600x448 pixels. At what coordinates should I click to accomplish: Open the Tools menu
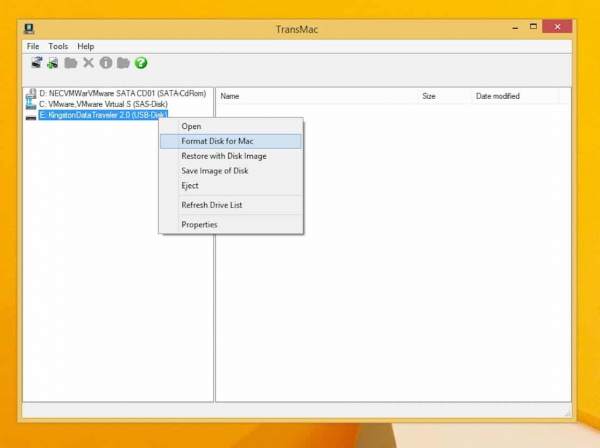click(x=58, y=46)
